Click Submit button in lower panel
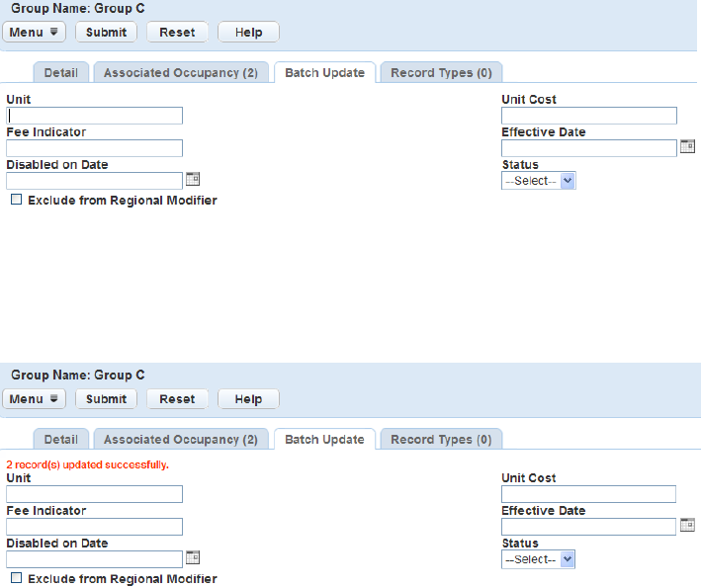 [x=106, y=399]
